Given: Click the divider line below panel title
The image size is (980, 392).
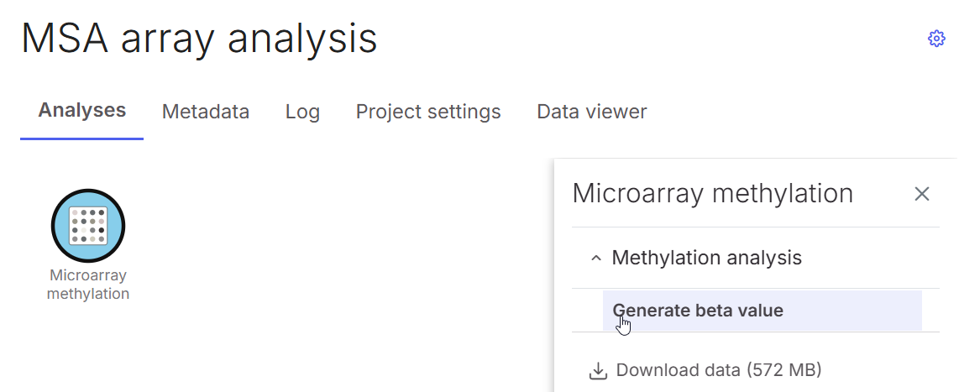Looking at the screenshot, I should tap(755, 227).
